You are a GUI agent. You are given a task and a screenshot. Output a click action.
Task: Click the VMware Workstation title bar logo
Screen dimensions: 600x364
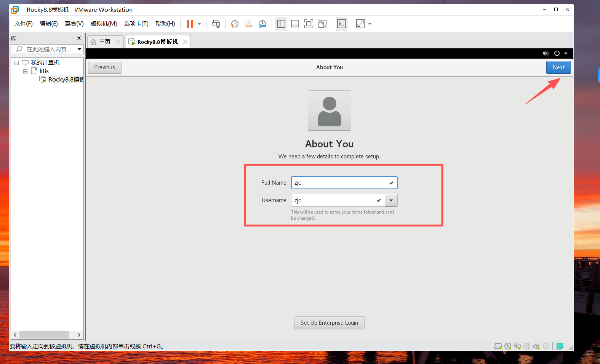click(15, 10)
